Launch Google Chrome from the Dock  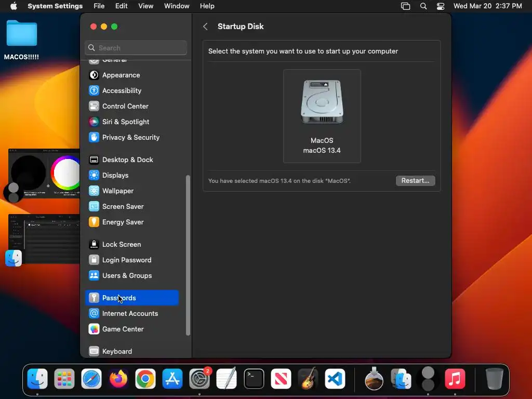coord(145,379)
